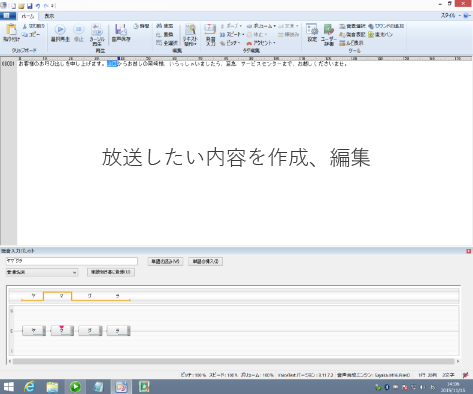Click the カーソル再生 play-from-cursor icon
The height and width of the screenshot is (394, 473).
(x=97, y=34)
